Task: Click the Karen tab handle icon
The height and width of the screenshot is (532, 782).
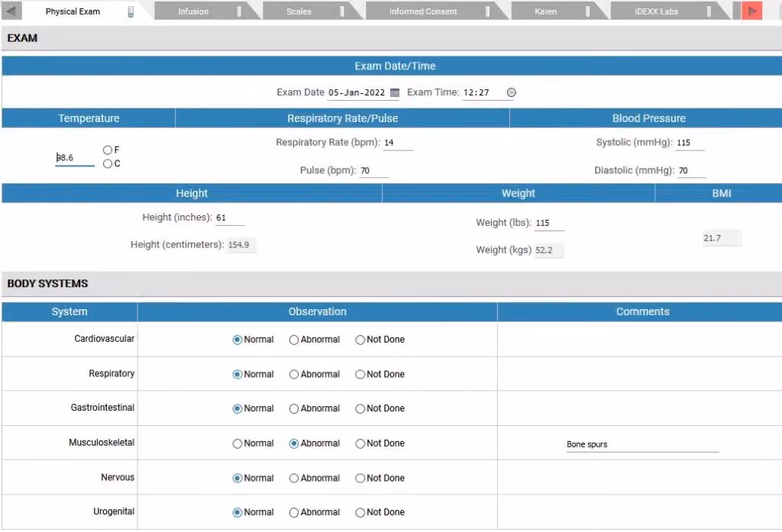Action: (x=587, y=11)
